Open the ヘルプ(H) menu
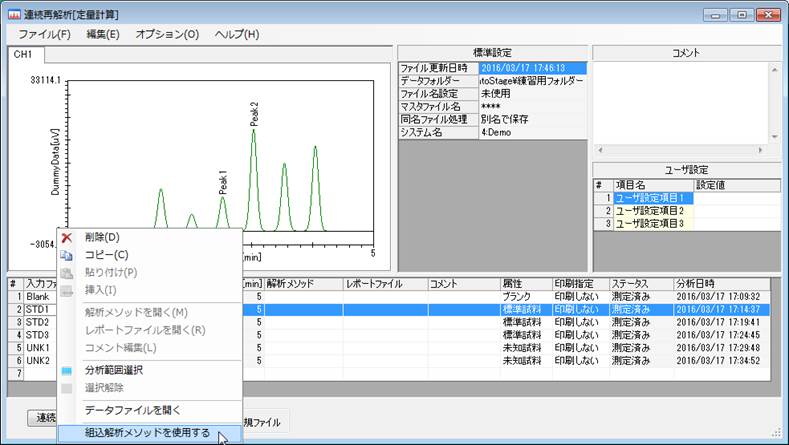 click(x=237, y=34)
